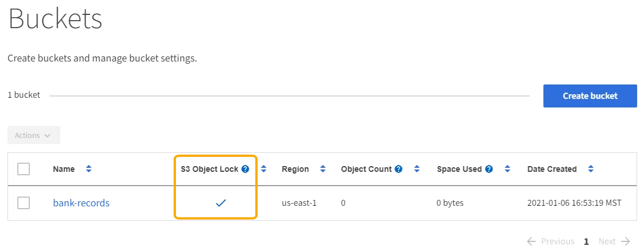Sort buckets by Name column arrows
Image resolution: width=644 pixels, height=250 pixels.
(89, 169)
